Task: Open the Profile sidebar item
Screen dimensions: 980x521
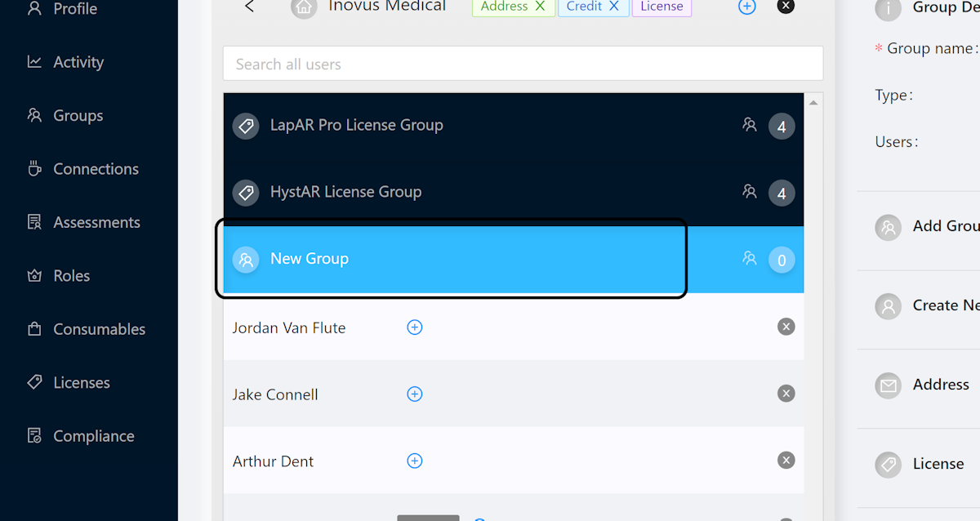Action: (62, 9)
